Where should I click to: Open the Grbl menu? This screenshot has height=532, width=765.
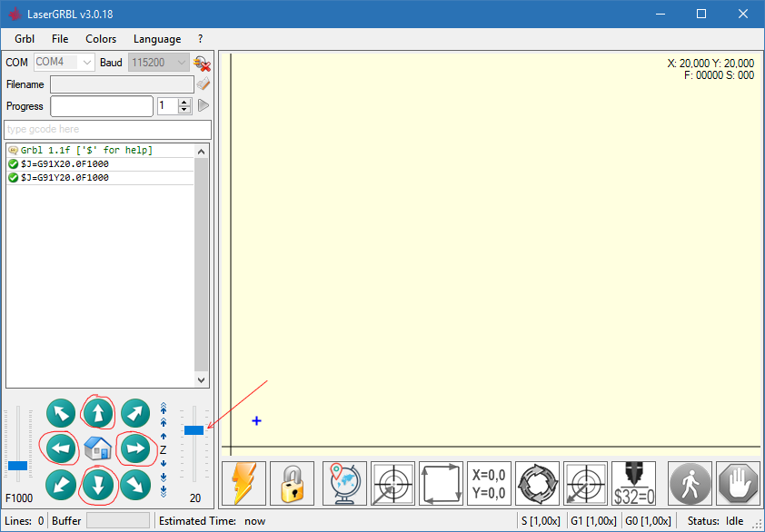pyautogui.click(x=25, y=39)
